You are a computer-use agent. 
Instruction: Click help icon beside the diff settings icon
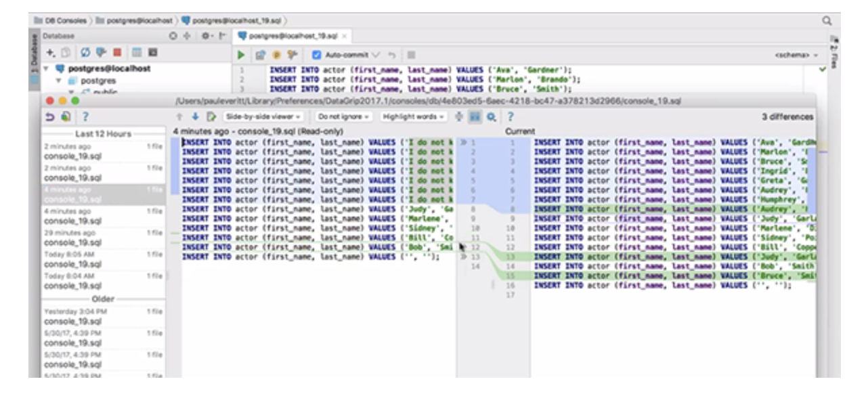click(x=509, y=117)
